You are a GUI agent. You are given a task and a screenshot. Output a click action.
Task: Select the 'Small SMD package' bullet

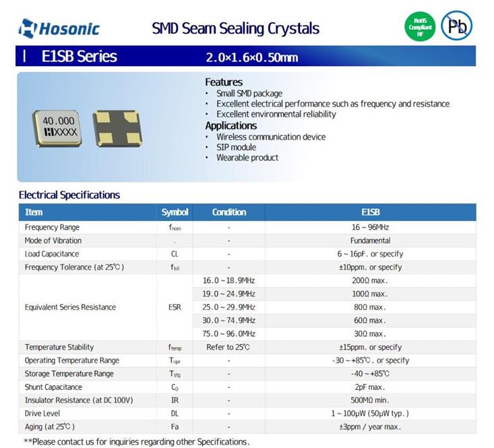(x=249, y=94)
